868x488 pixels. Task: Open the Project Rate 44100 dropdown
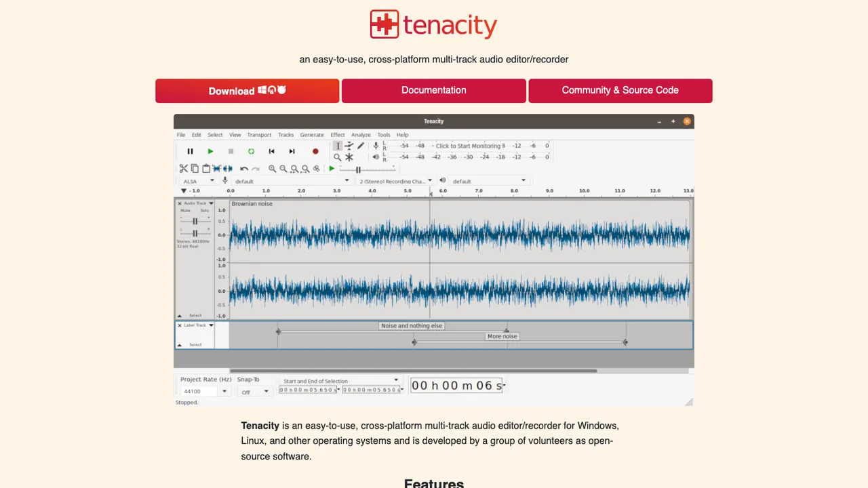click(x=205, y=391)
